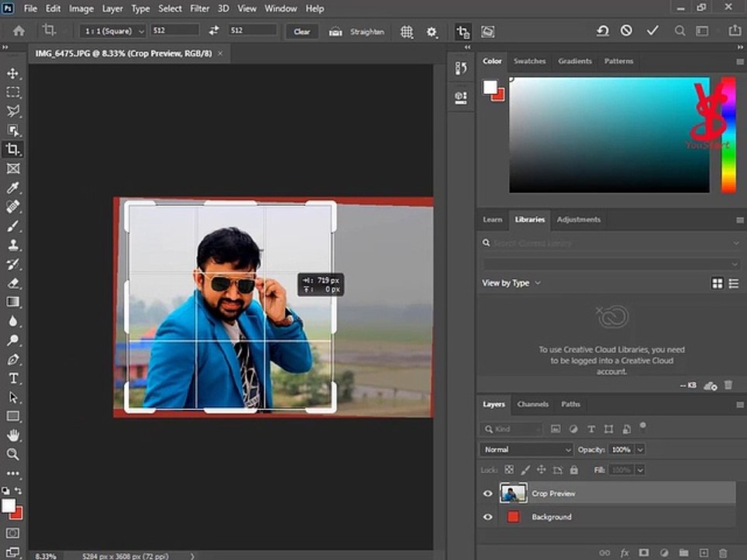Toggle lock all padlock icon
The width and height of the screenshot is (747, 560).
click(x=573, y=470)
